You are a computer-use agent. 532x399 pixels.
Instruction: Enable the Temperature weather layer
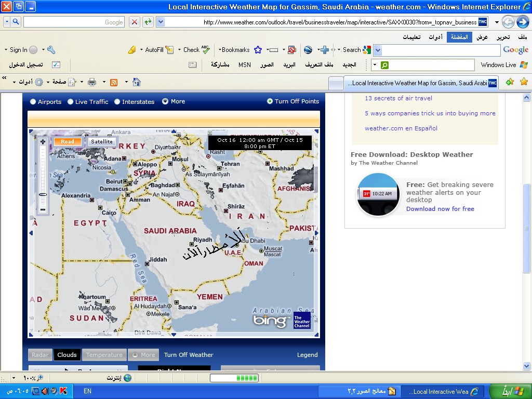[104, 355]
